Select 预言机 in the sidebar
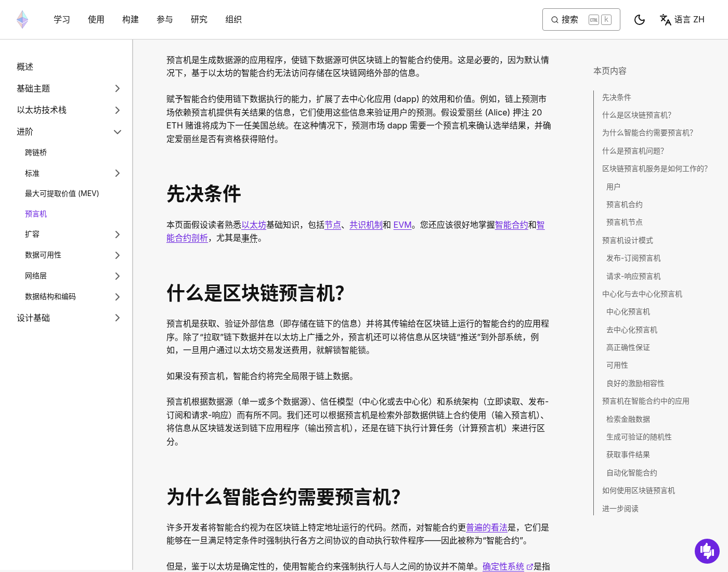This screenshot has width=728, height=572. 36,214
